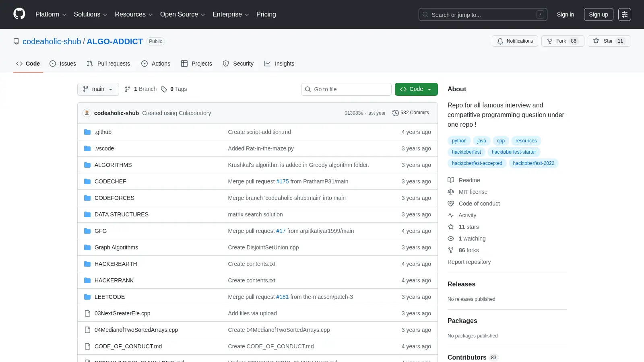Viewport: 644px width, 362px height.
Task: Click the CODE_OF_CONDUCT.md file icon
Action: point(87,346)
